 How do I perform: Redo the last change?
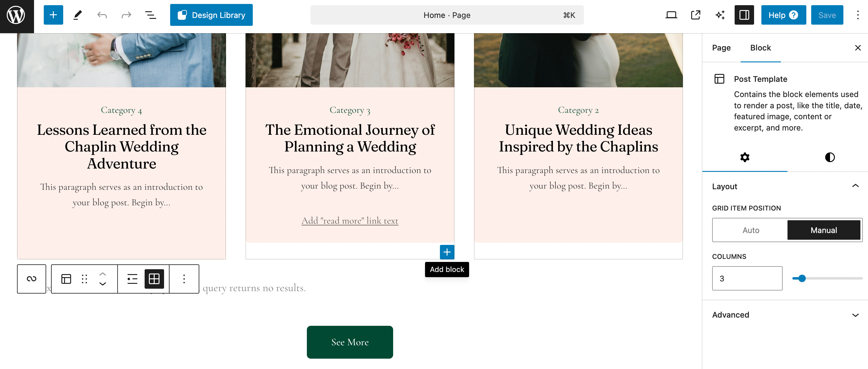(x=126, y=15)
